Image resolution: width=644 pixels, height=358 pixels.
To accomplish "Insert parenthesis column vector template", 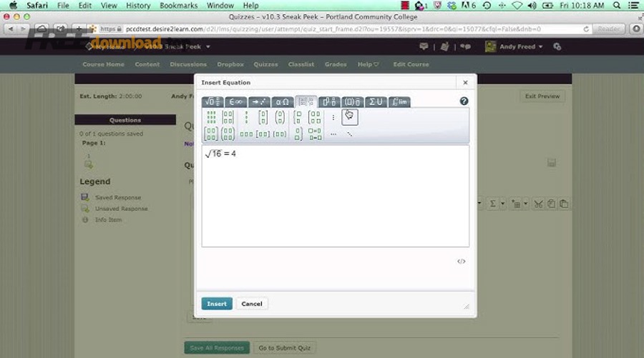I will pos(280,117).
